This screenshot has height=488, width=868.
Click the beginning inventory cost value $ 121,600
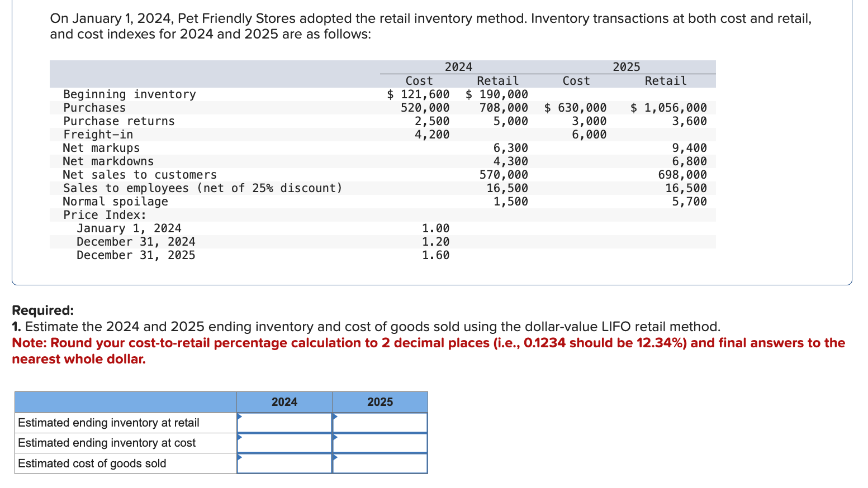click(x=419, y=94)
